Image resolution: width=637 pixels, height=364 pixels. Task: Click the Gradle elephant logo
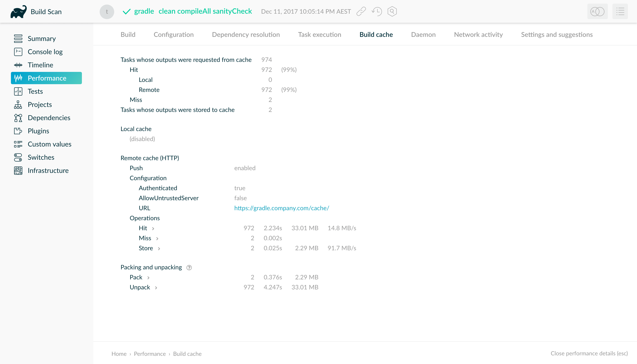18,11
